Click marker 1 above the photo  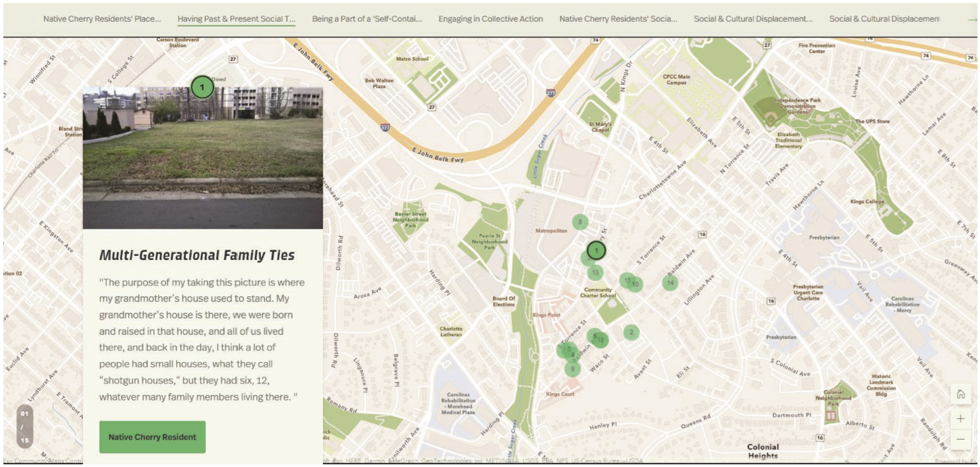202,87
